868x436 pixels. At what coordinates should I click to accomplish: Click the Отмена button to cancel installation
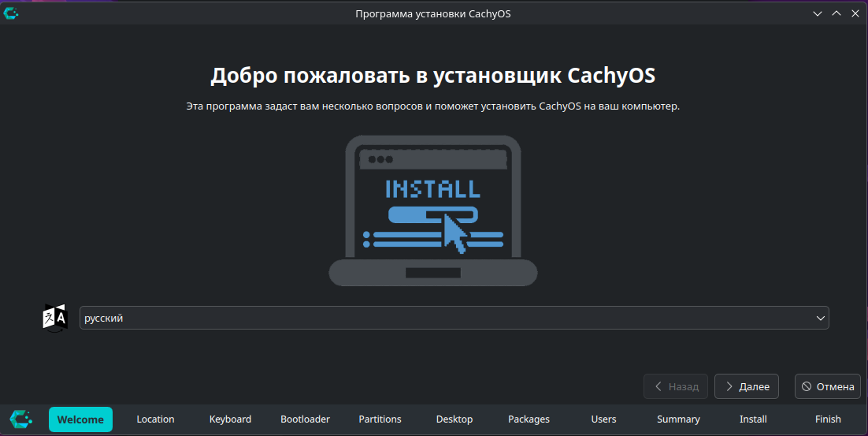pyautogui.click(x=828, y=386)
